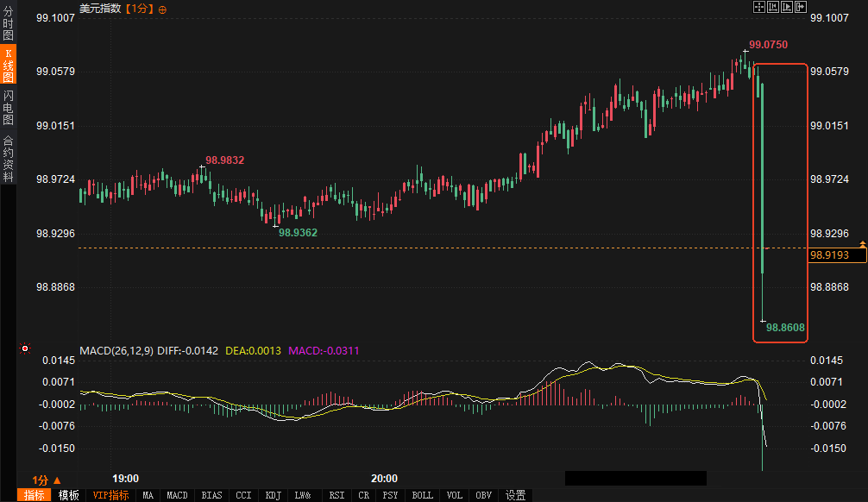
Task: Apply the PSY indicator
Action: [390, 495]
